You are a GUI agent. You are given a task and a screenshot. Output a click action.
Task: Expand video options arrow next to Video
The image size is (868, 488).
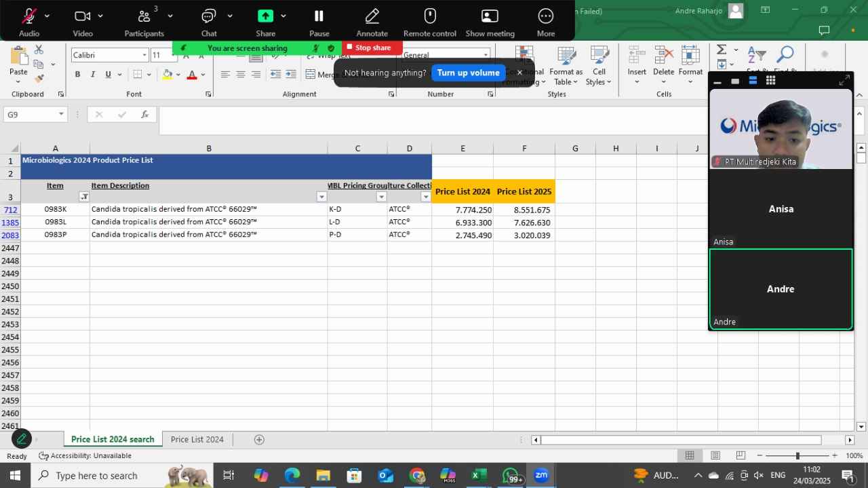(x=100, y=16)
